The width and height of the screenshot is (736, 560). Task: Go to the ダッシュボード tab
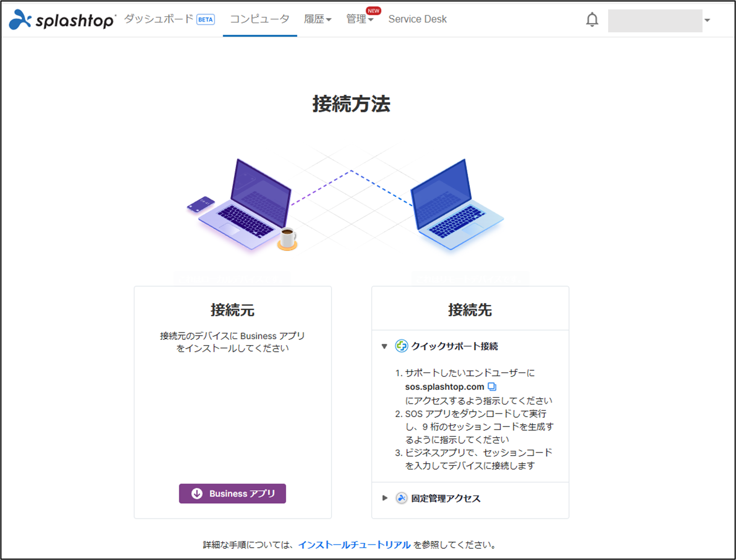159,19
